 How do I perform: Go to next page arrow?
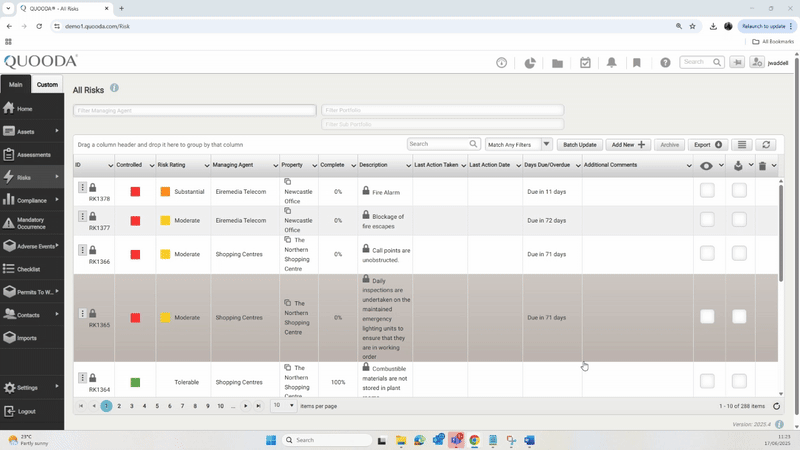245,406
